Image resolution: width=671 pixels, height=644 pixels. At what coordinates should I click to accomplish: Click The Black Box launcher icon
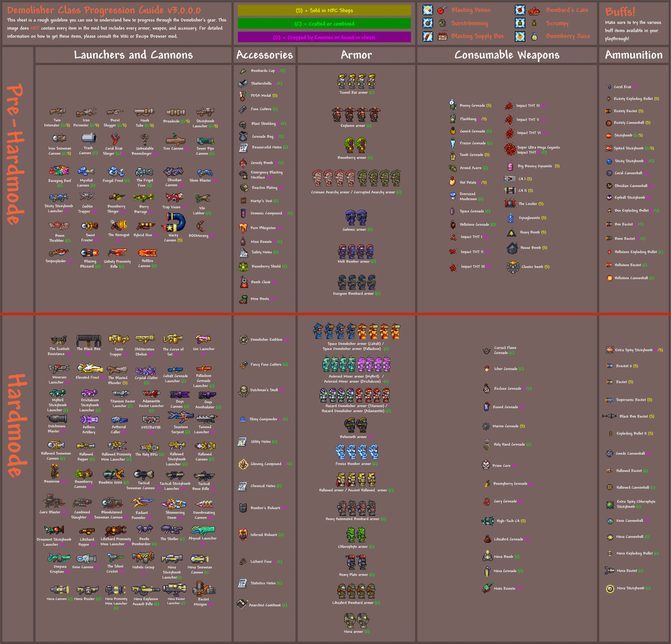(x=88, y=340)
